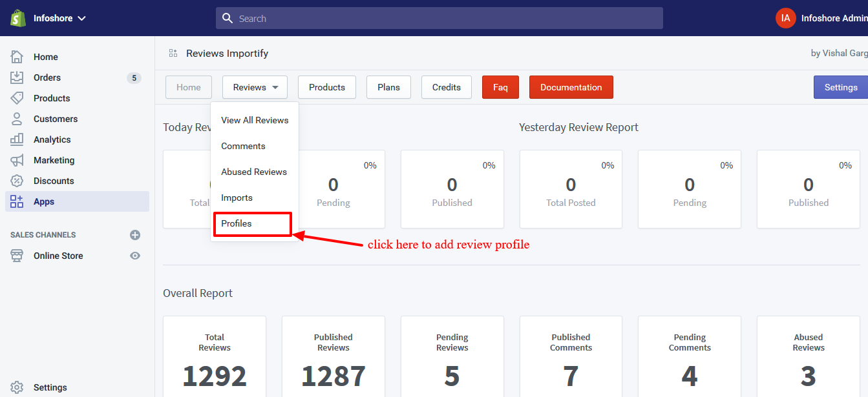Click the Pending Reviews 5 card

coord(452,356)
